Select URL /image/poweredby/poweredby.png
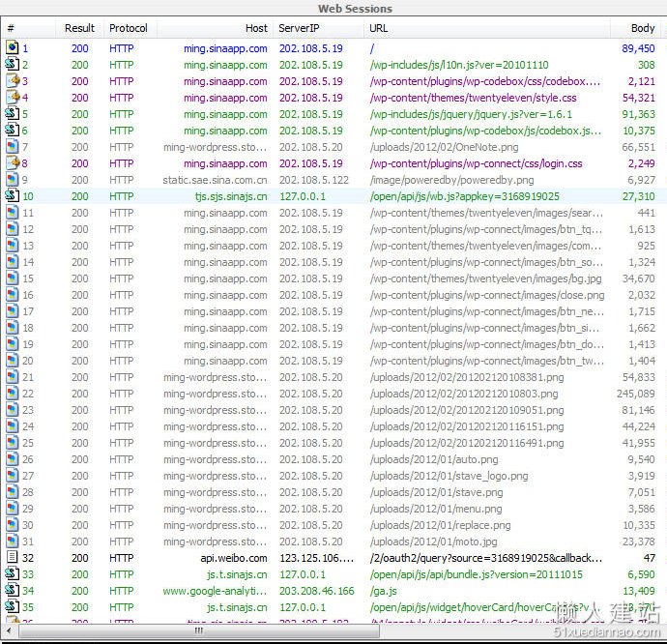Viewport: 667px width, 644px height. 451,180
